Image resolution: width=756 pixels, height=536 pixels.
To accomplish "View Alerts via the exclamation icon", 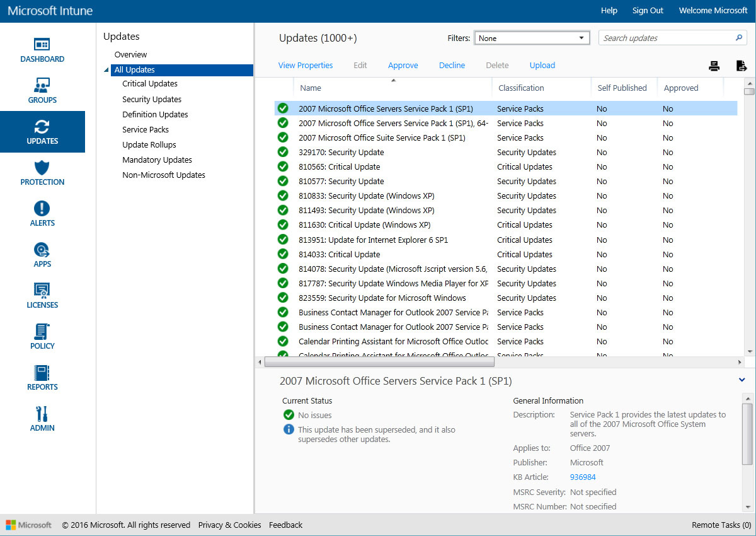I will (x=42, y=208).
